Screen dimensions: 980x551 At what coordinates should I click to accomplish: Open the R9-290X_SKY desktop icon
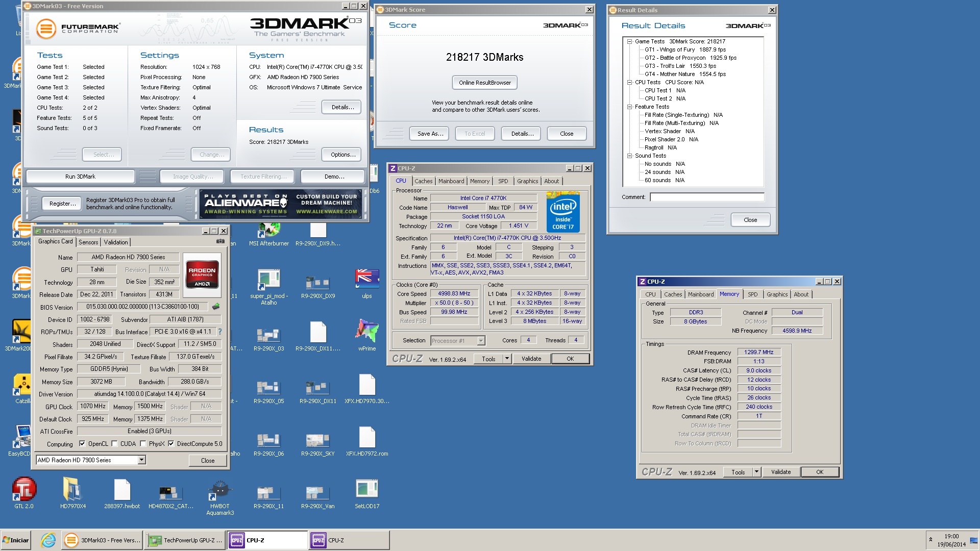[317, 444]
